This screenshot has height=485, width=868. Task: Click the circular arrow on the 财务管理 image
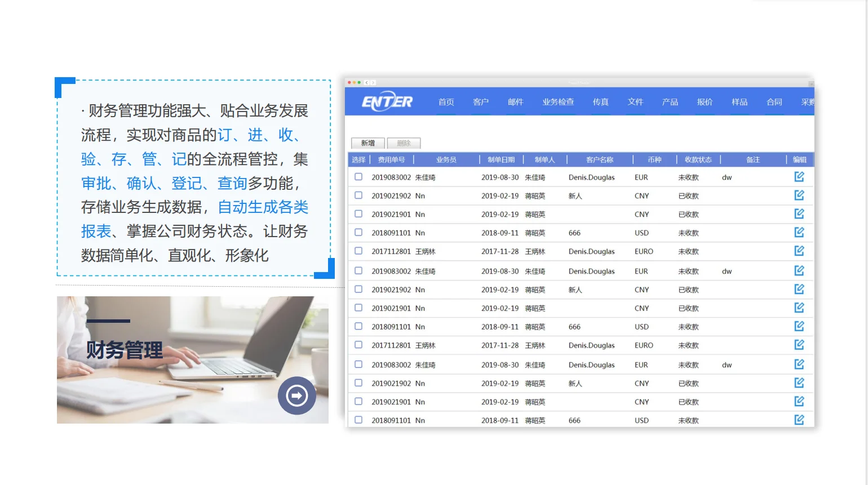tap(297, 396)
